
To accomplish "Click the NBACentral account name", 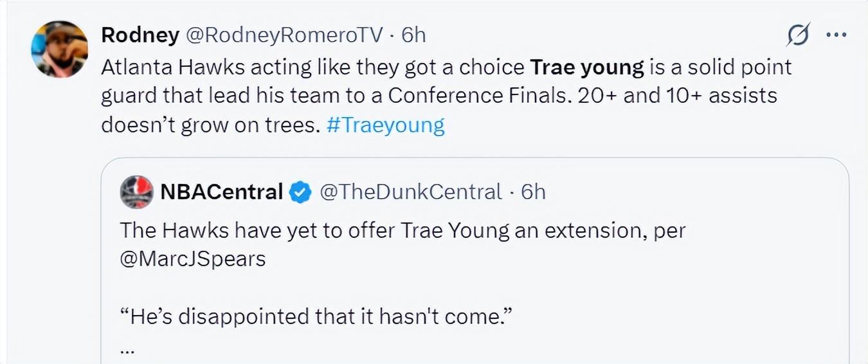I will click(x=221, y=192).
